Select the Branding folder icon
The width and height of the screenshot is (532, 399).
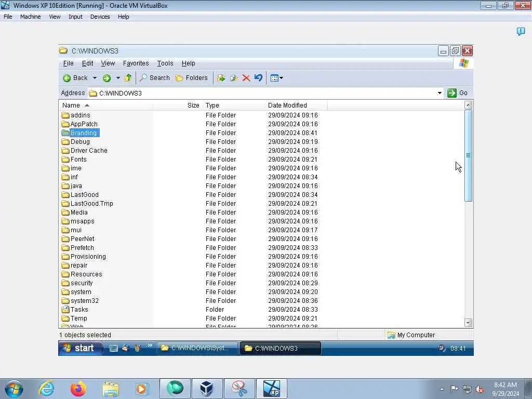(x=65, y=133)
